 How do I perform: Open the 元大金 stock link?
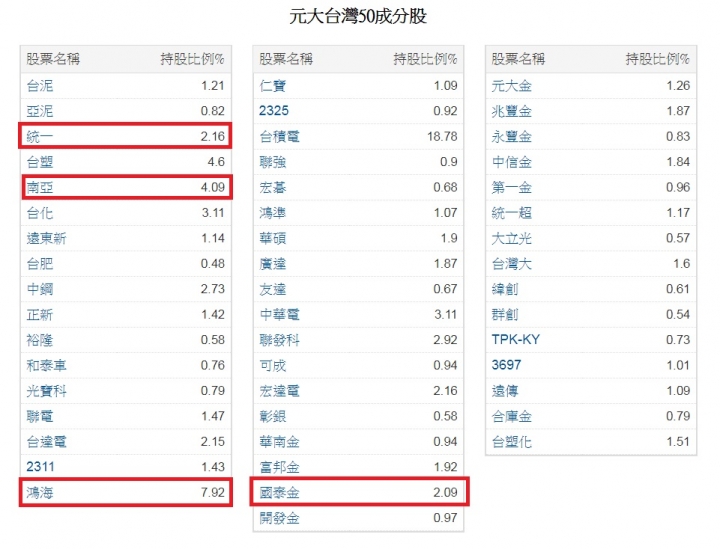(x=512, y=86)
